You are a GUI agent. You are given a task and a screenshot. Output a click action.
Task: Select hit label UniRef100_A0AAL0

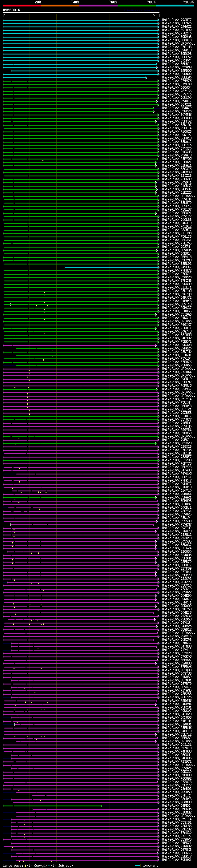177,40
